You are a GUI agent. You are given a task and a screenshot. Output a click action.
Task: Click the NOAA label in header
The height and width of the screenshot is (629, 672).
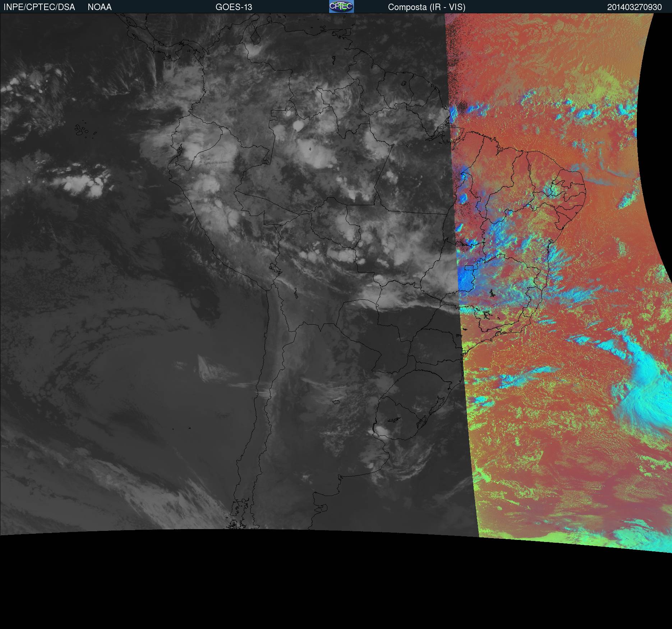tap(100, 7)
